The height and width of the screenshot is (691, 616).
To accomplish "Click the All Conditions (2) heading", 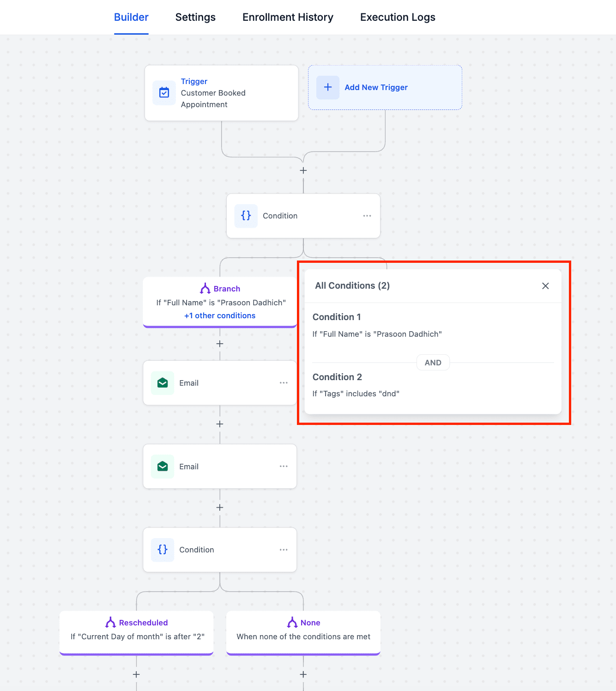I will [352, 285].
